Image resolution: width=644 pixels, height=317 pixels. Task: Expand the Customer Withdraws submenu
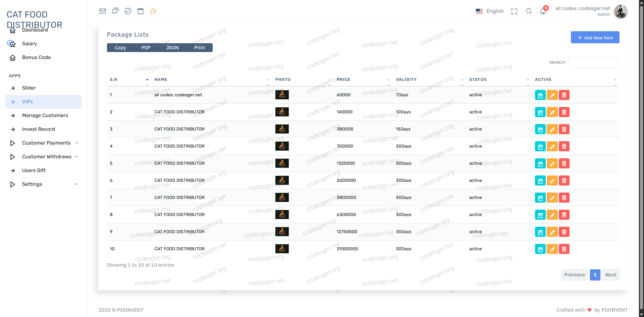47,157
